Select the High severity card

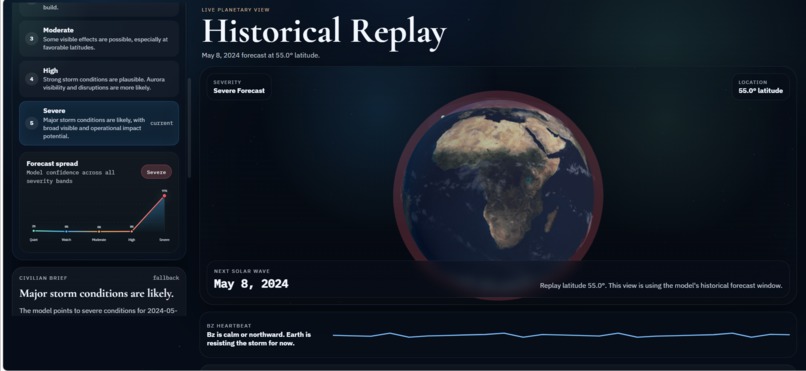point(99,79)
